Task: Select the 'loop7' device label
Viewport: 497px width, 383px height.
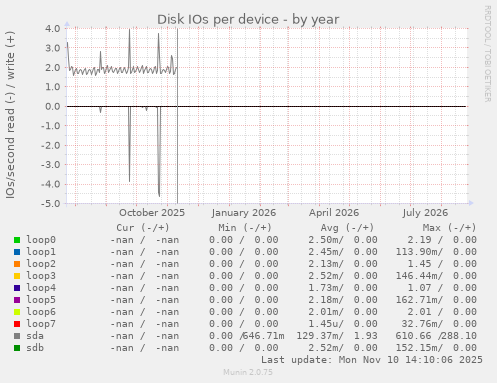Action: pyautogui.click(x=41, y=324)
